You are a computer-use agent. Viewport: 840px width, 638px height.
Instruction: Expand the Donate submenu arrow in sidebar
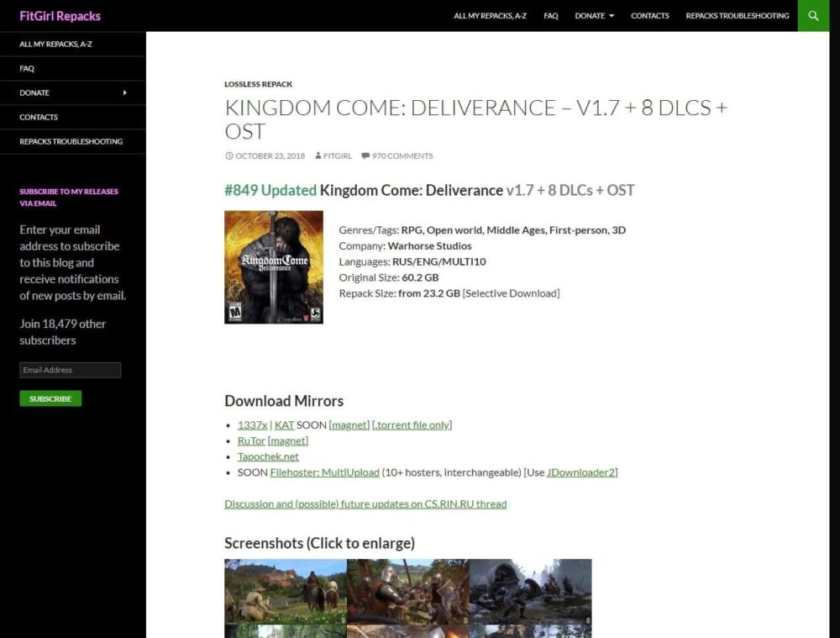[x=125, y=92]
